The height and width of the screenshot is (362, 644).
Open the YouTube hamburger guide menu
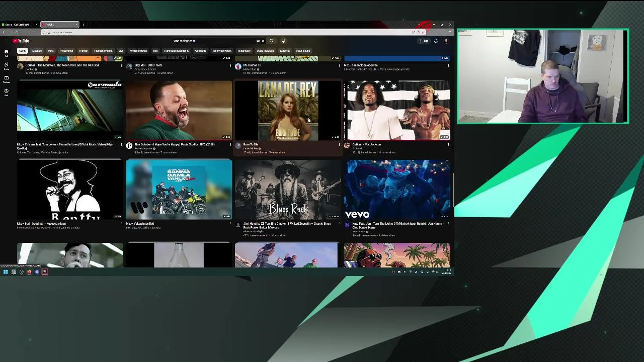coord(6,41)
